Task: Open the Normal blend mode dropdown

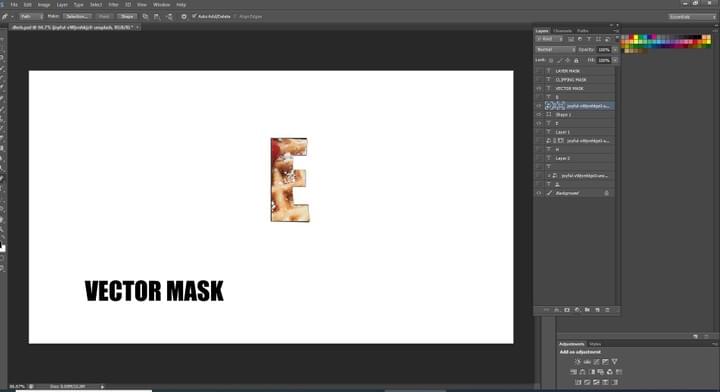Action: (x=556, y=50)
